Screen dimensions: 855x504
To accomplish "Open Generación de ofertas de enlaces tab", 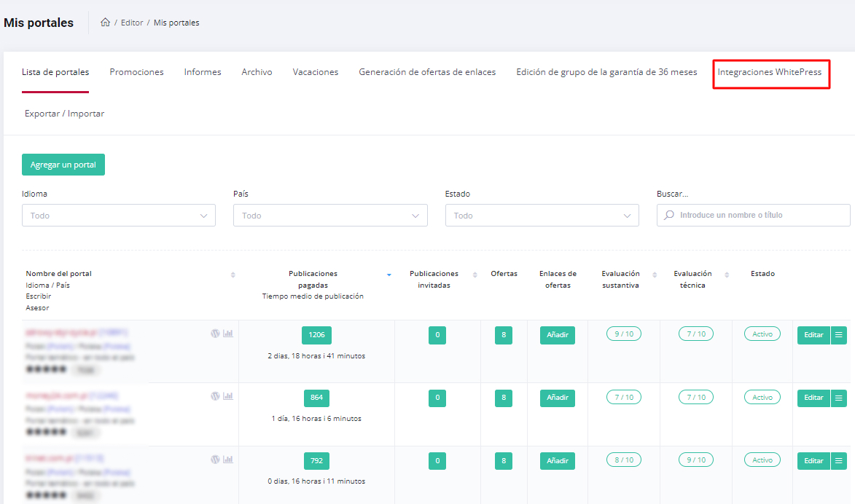I will (x=427, y=72).
